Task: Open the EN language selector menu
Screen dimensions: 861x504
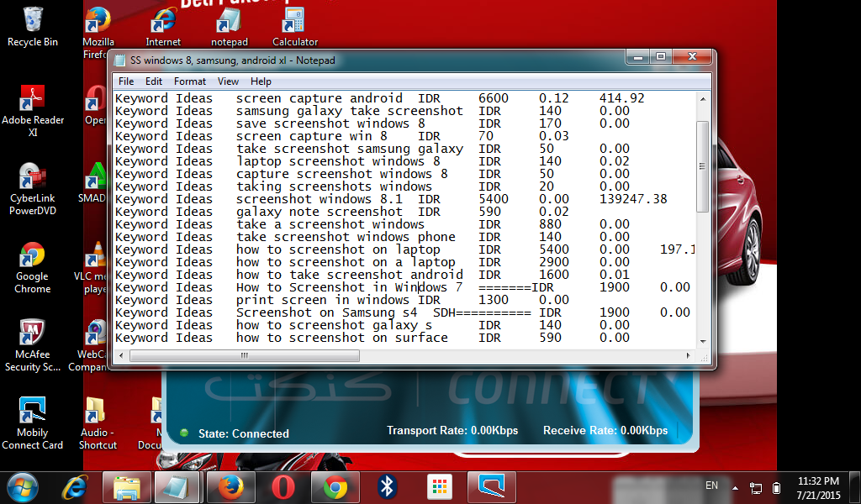Action: click(x=711, y=486)
